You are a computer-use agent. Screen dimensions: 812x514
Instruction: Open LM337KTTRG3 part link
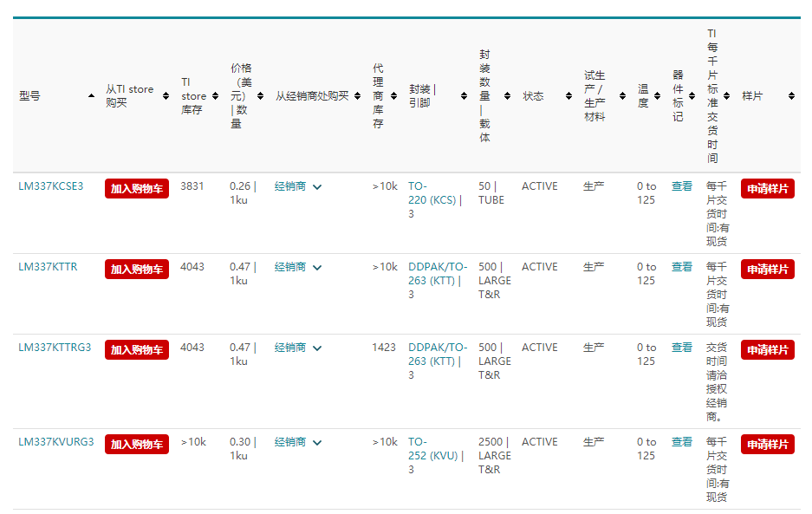point(55,348)
